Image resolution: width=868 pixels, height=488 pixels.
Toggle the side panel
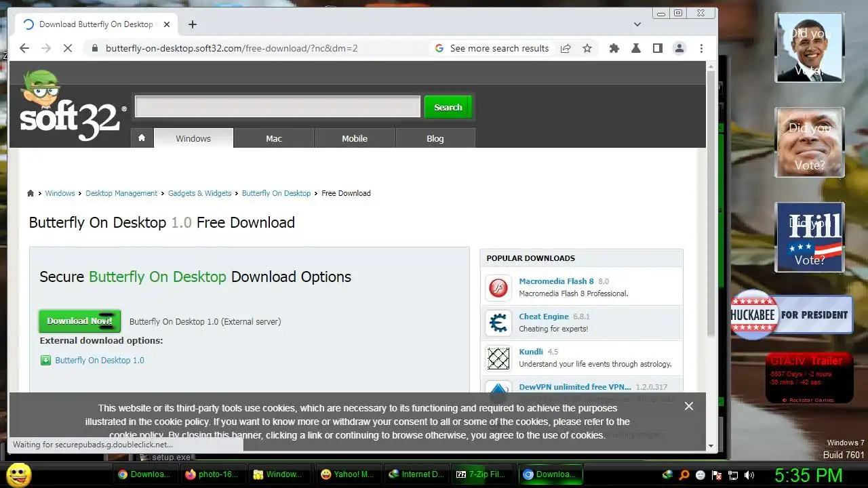coord(657,48)
